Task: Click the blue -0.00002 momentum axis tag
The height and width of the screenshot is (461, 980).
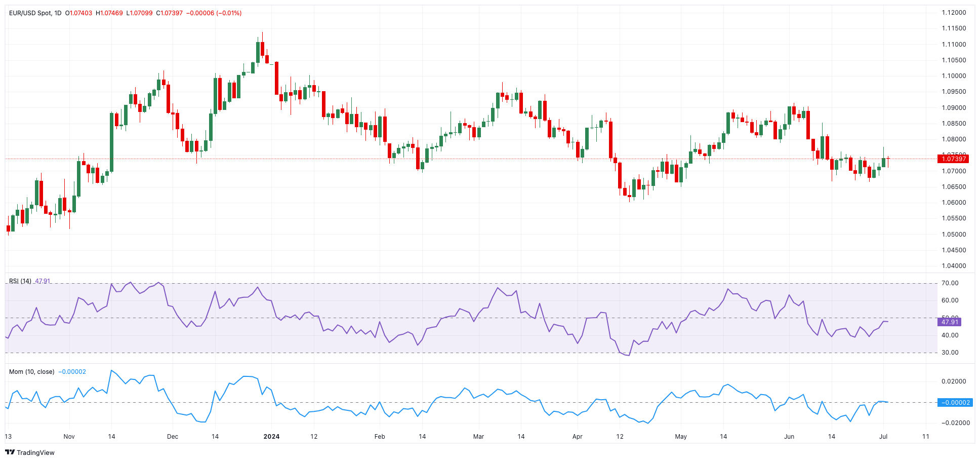Action: [x=956, y=403]
